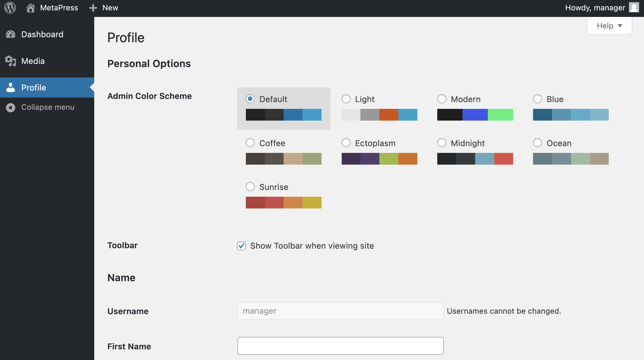Screen dimensions: 644x360
Task: Click the Collapse menu arrow icon
Action: click(x=10, y=107)
